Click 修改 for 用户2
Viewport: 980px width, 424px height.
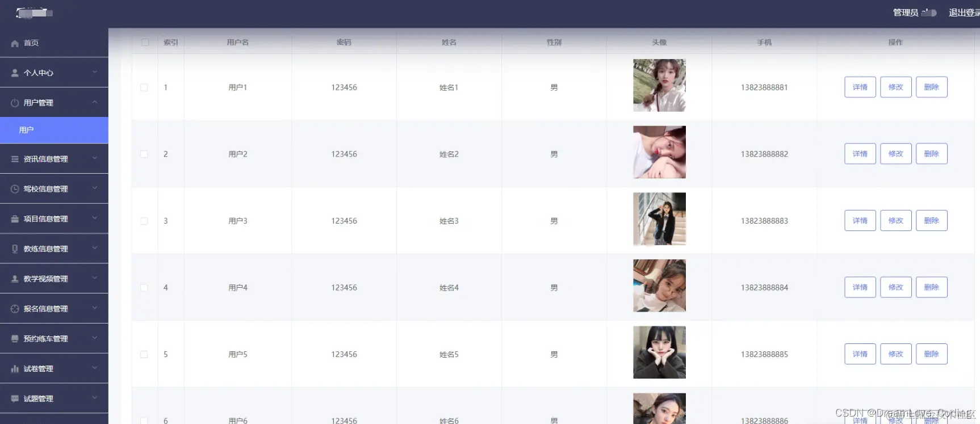coord(896,154)
